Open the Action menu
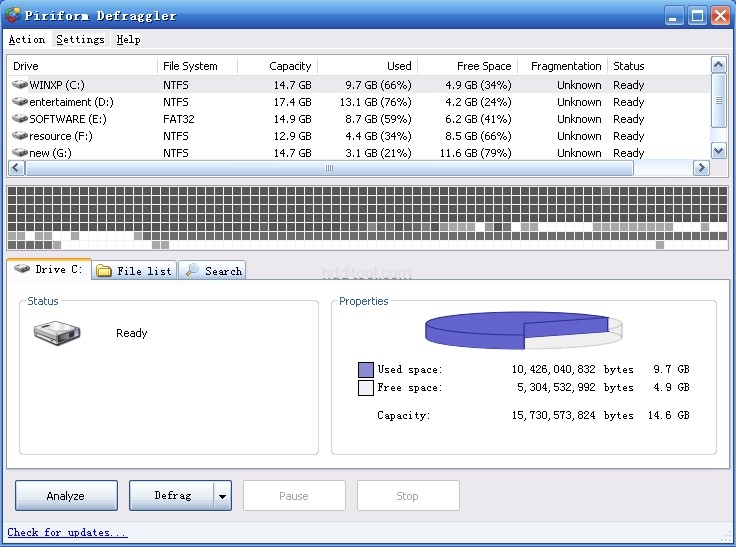This screenshot has height=547, width=736. pos(27,39)
